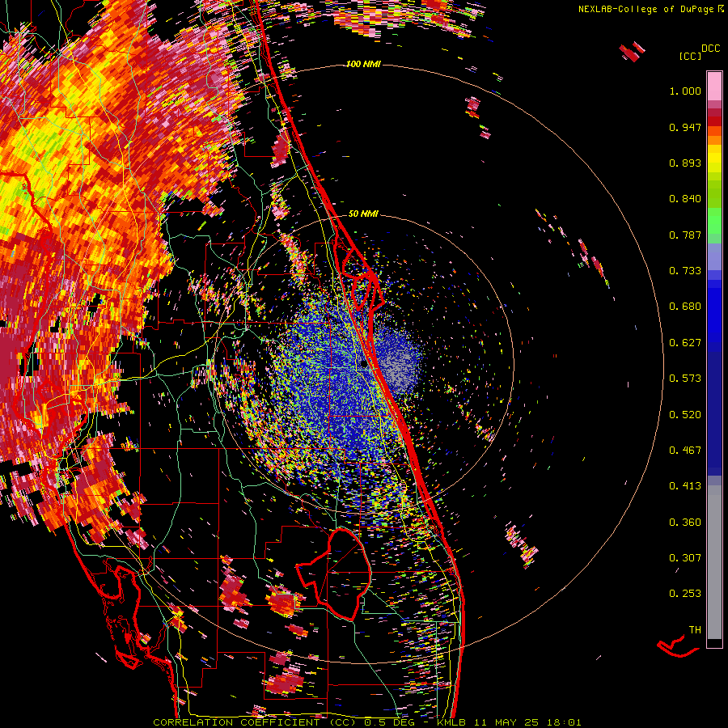Click the 0.627 scale value

[x=685, y=343]
